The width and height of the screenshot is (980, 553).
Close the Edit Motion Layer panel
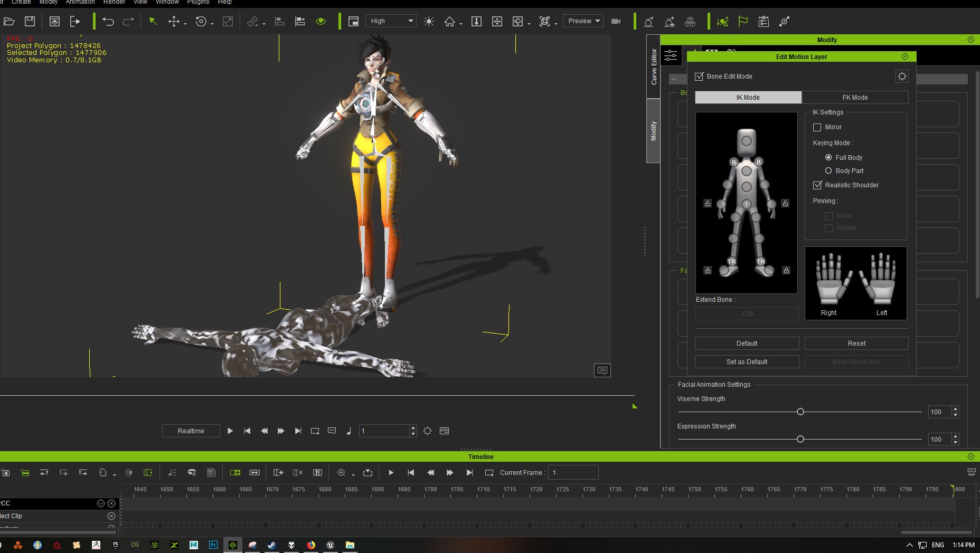coord(905,56)
